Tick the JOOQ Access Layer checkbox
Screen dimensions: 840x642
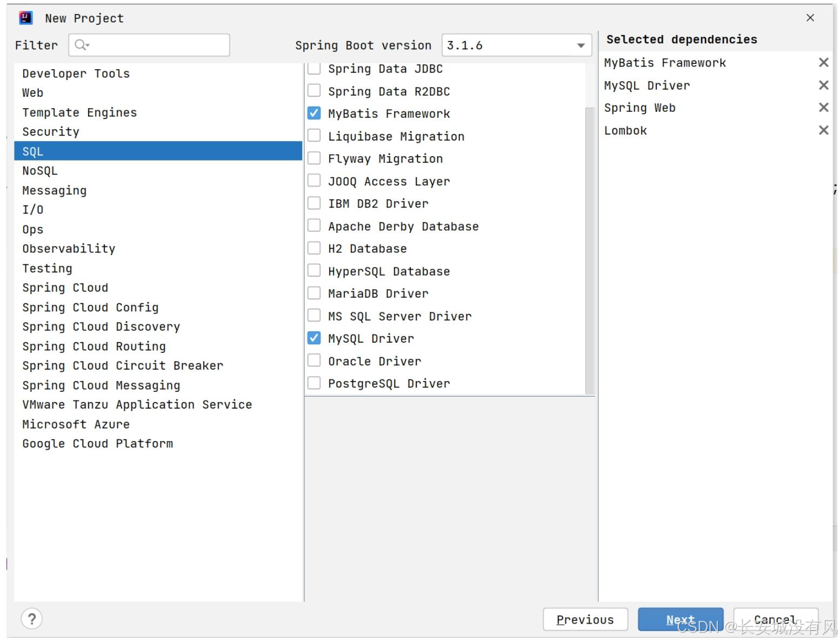click(314, 181)
